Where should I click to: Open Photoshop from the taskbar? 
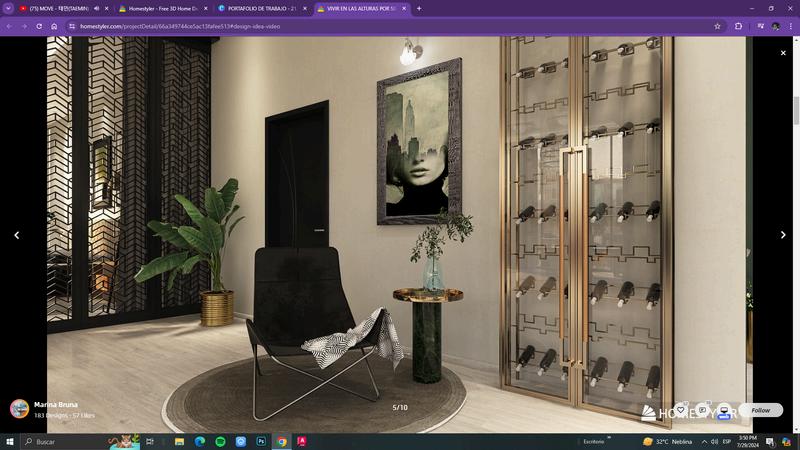[261, 442]
